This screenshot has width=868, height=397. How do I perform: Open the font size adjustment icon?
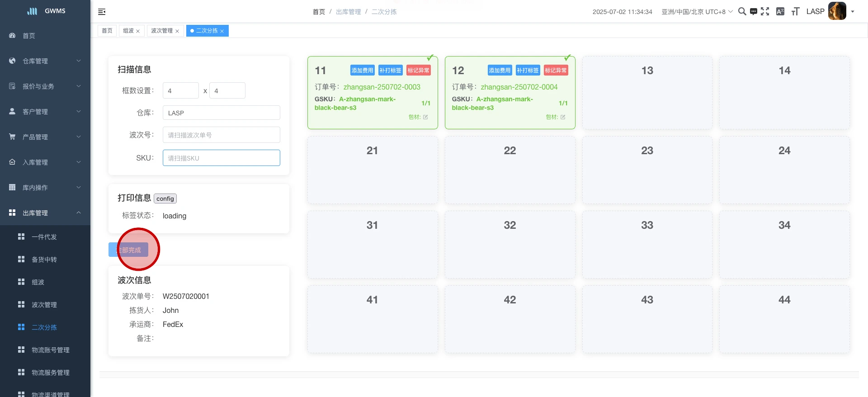[x=795, y=12]
